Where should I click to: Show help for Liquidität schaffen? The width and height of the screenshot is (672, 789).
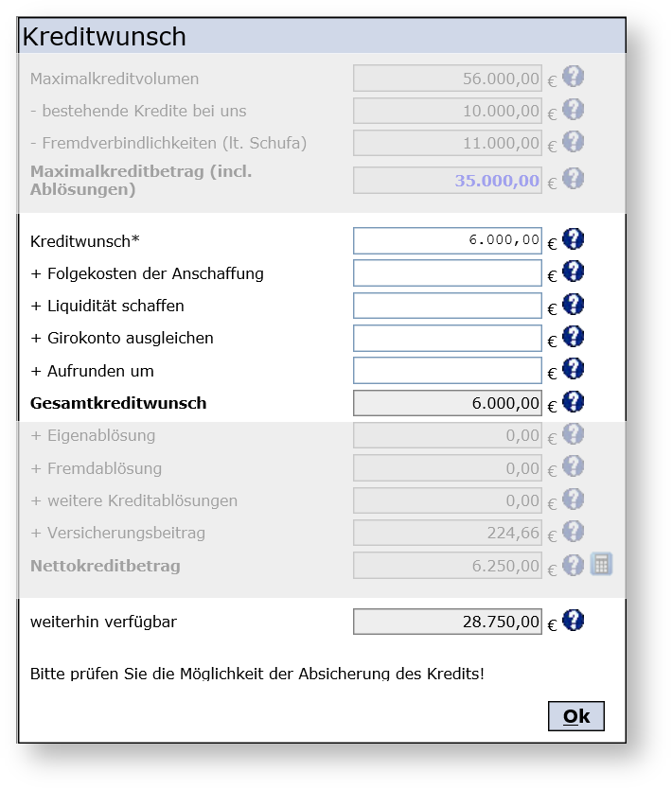point(573,304)
